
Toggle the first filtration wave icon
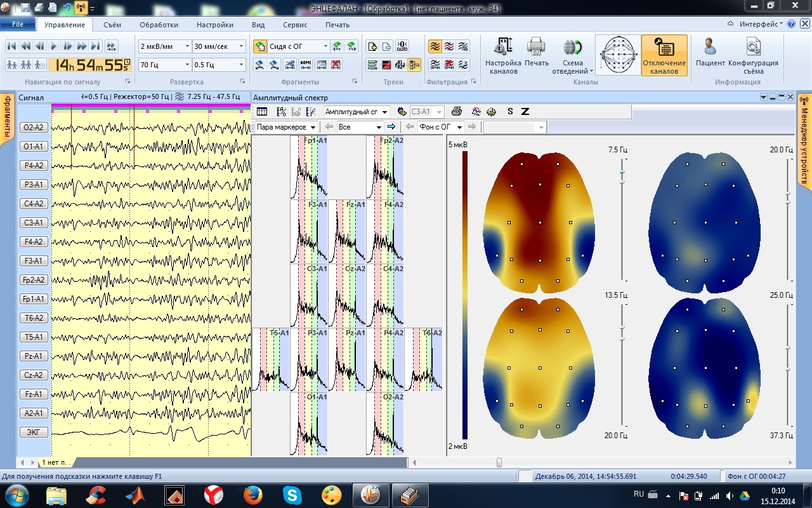click(435, 46)
